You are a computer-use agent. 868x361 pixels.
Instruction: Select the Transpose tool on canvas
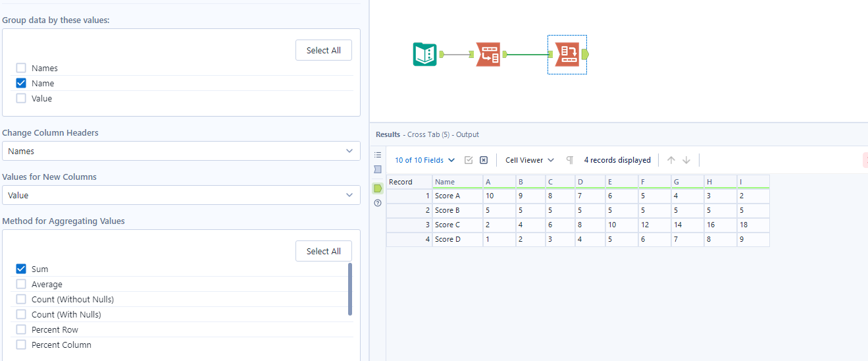pos(488,54)
